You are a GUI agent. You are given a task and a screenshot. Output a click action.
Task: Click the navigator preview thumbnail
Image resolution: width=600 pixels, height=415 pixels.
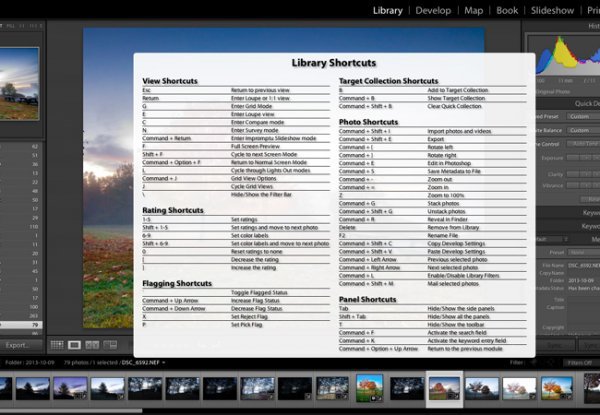(19, 84)
